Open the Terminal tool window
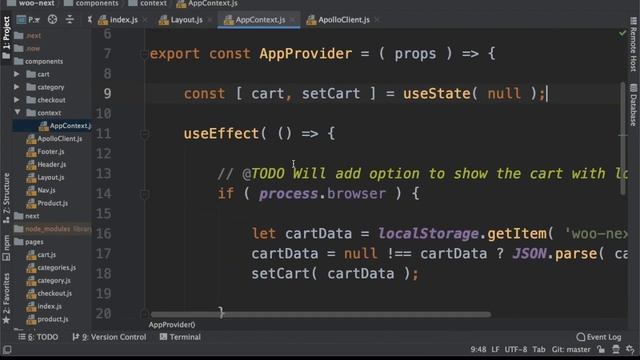640x360 pixels. pos(180,337)
